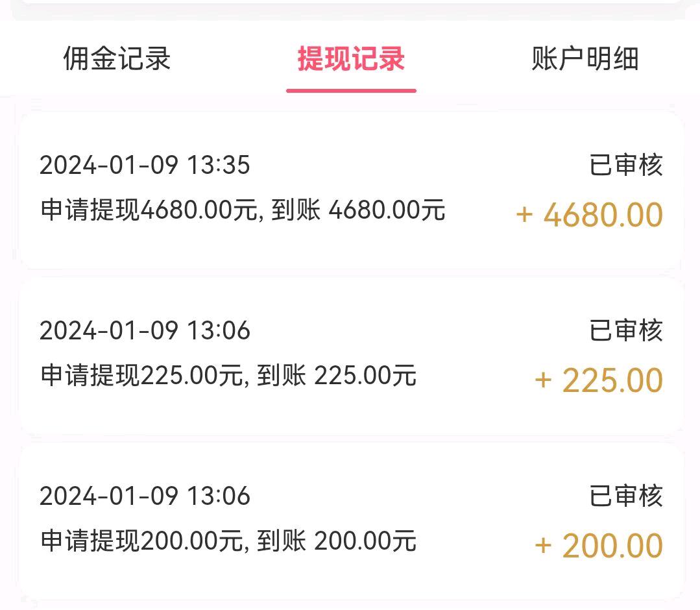The height and width of the screenshot is (610, 700).
Task: Tap the 到账 225.00元 text
Action: 336,376
